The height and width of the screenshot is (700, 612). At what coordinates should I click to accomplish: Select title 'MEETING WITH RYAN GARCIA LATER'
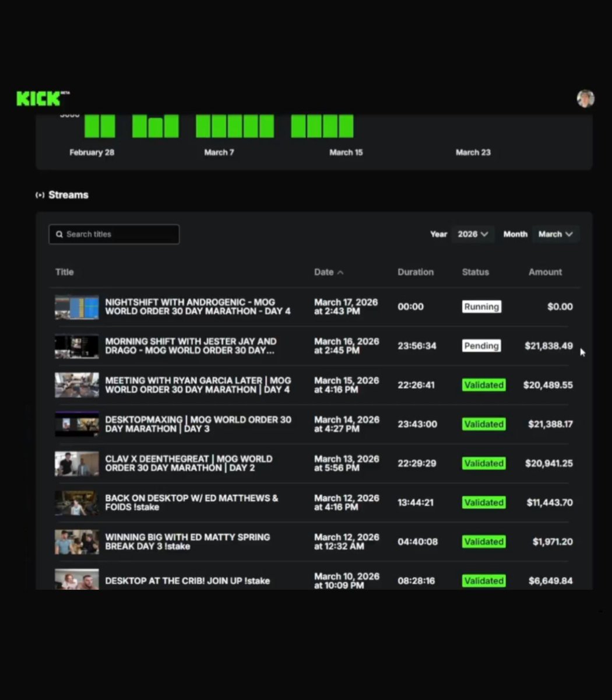[x=184, y=380]
